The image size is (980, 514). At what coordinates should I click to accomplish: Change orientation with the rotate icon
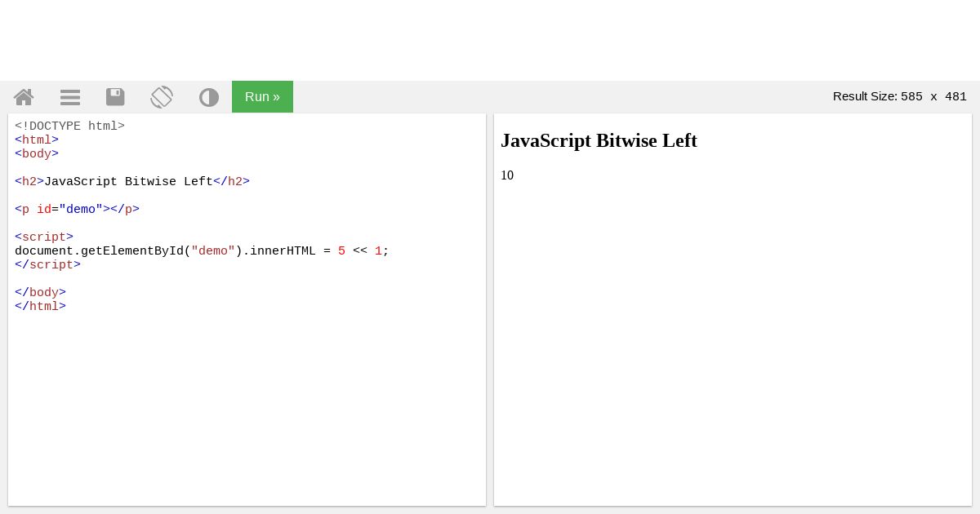tap(162, 97)
